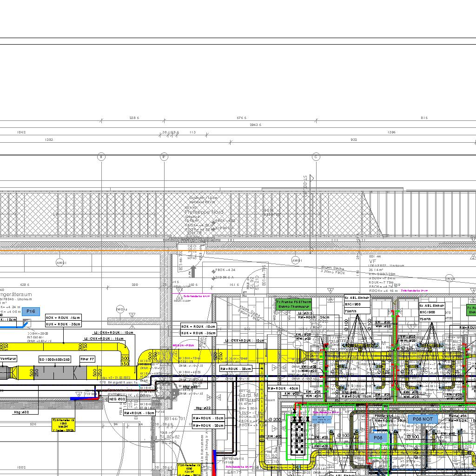Select the RW=RDUK -40cm annotation
This screenshot has height=476, width=476.
(283, 388)
